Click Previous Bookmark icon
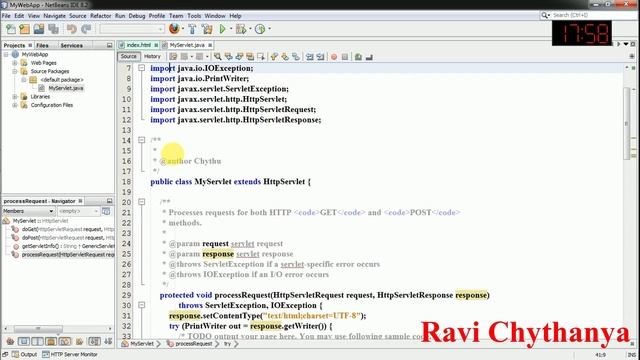The width and height of the screenshot is (640, 360). point(274,57)
